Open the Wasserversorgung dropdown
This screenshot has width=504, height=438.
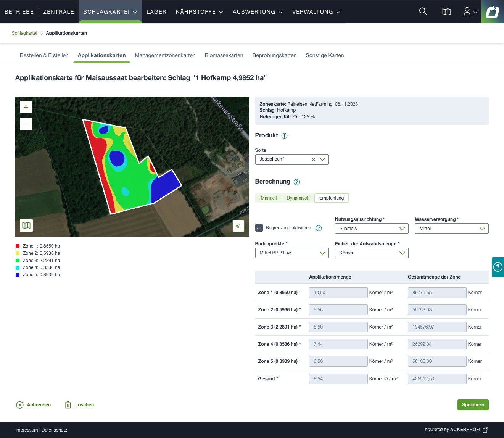coord(451,229)
